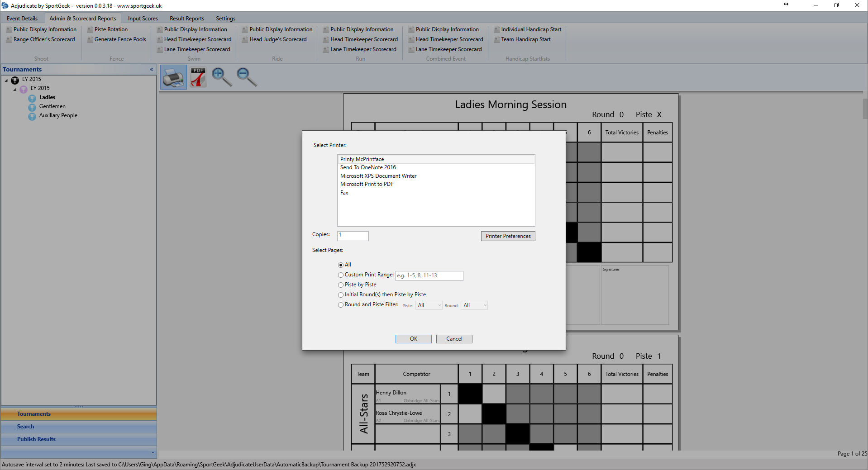This screenshot has width=868, height=470.
Task: Select Auxiliary People in the tournament tree
Action: click(x=58, y=115)
